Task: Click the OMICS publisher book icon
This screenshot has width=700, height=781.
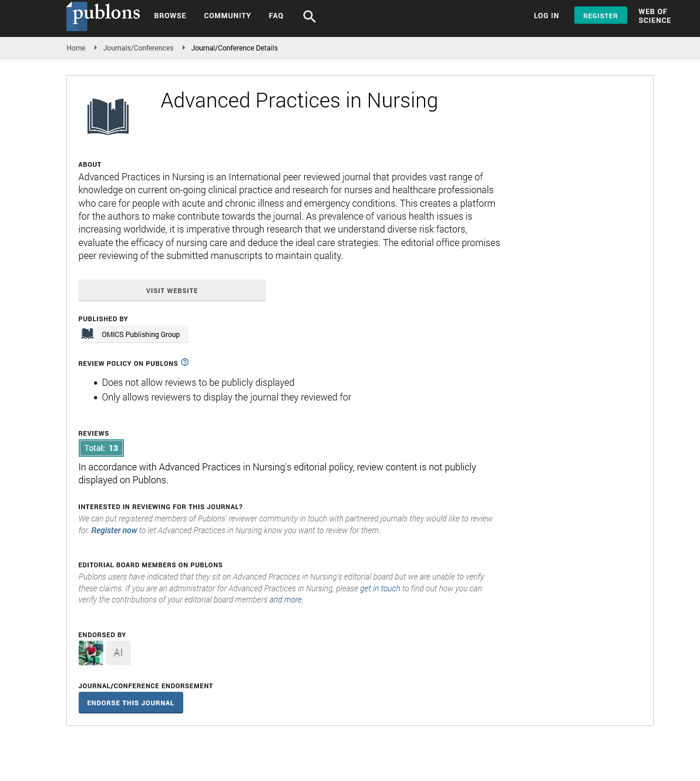Action: point(87,334)
